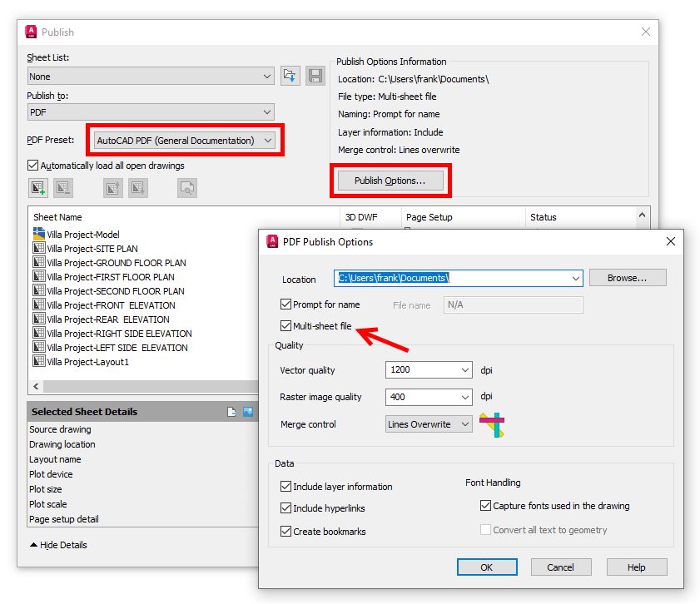Click the Publish Options button
Image resolution: width=700 pixels, height=604 pixels.
[x=390, y=181]
